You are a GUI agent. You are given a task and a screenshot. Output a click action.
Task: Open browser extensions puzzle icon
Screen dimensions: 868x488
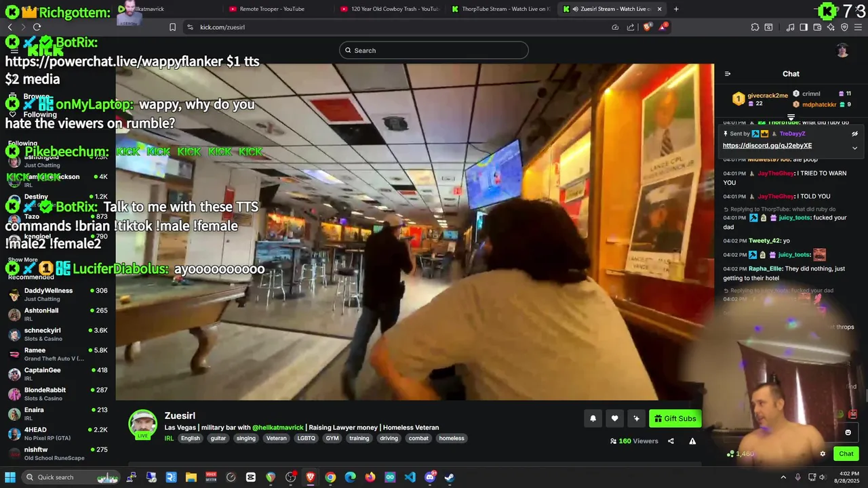pyautogui.click(x=755, y=27)
